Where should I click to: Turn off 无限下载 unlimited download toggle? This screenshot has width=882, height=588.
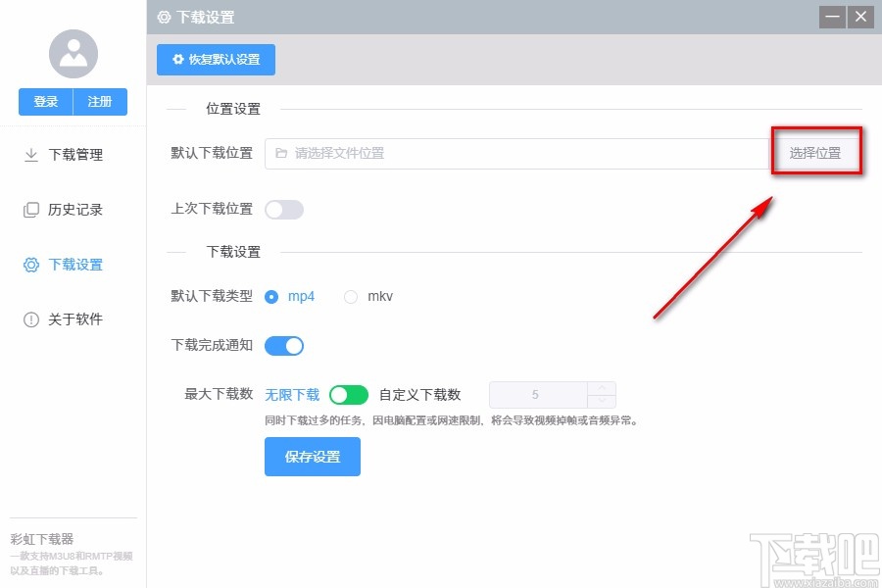(x=348, y=394)
